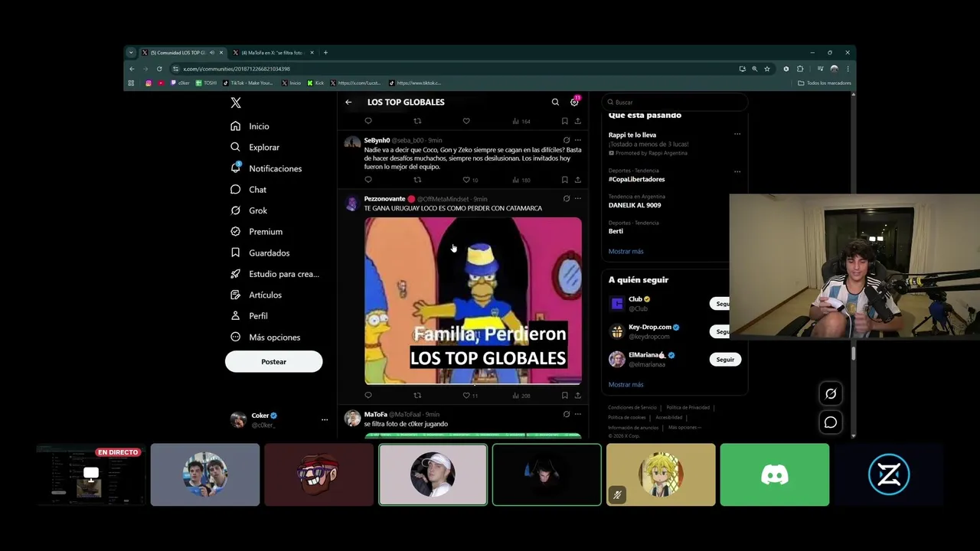Open DANELIK AL 9009 trend

coord(635,205)
